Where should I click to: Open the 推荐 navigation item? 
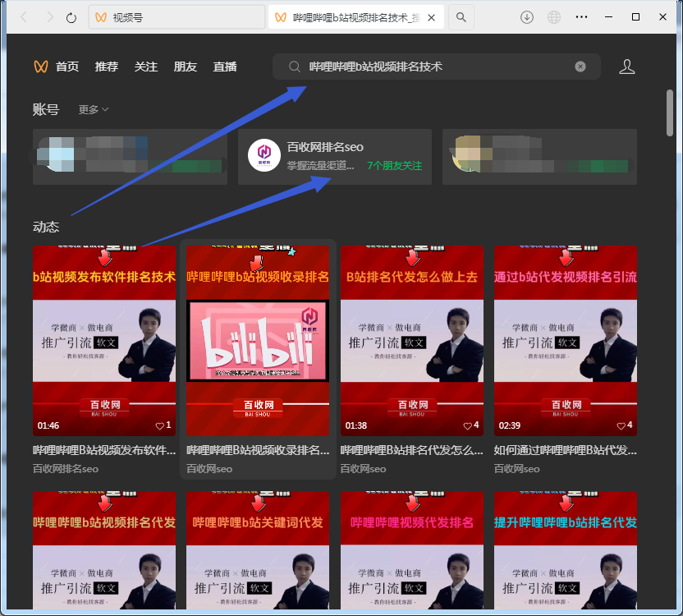[107, 67]
